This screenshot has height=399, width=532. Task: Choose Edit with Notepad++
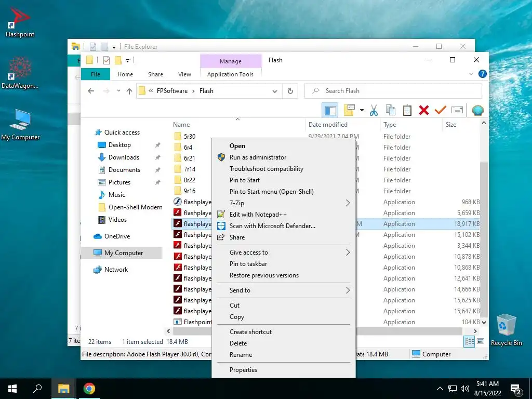tap(283, 215)
